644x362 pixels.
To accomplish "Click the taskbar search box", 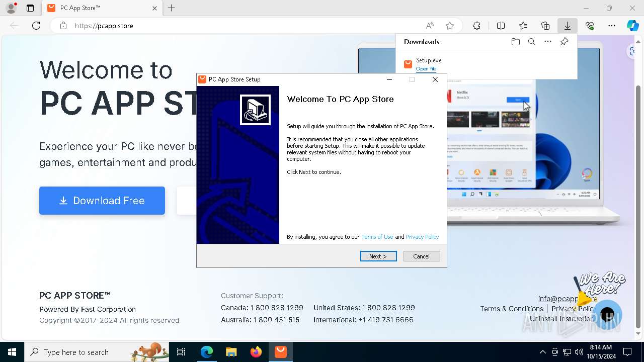I will [97, 352].
